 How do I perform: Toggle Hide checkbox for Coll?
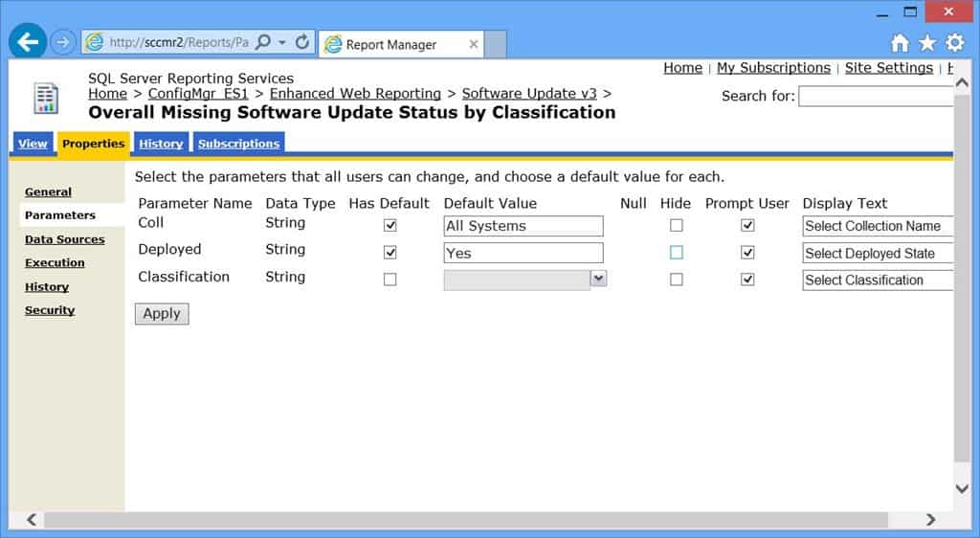[677, 225]
